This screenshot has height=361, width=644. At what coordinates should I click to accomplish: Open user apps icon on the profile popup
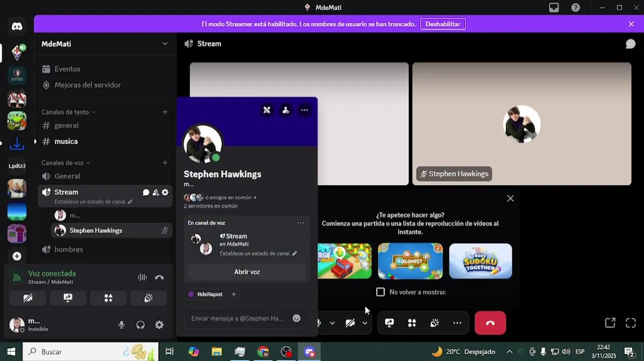pyautogui.click(x=267, y=110)
